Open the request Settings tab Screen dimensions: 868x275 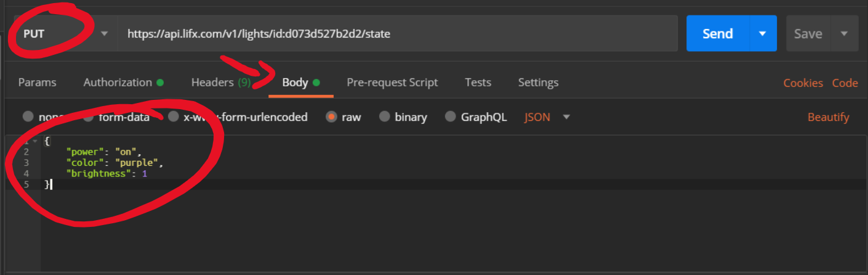(x=538, y=83)
